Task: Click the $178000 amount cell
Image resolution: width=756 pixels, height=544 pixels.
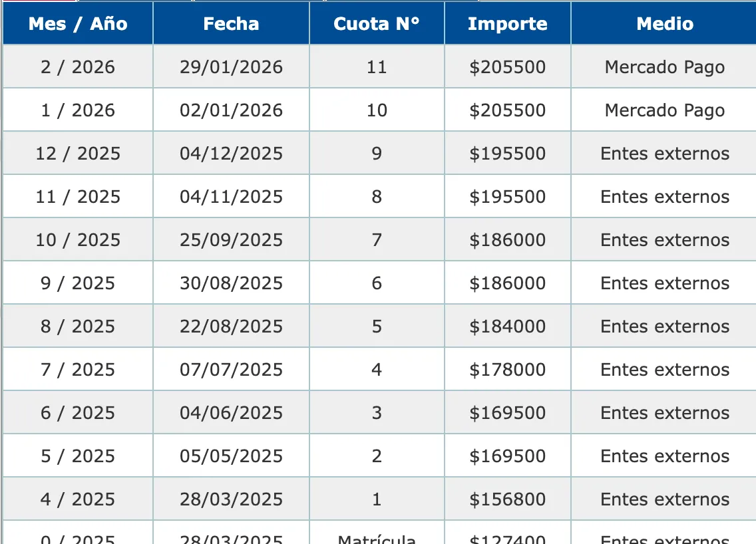Action: pos(507,370)
